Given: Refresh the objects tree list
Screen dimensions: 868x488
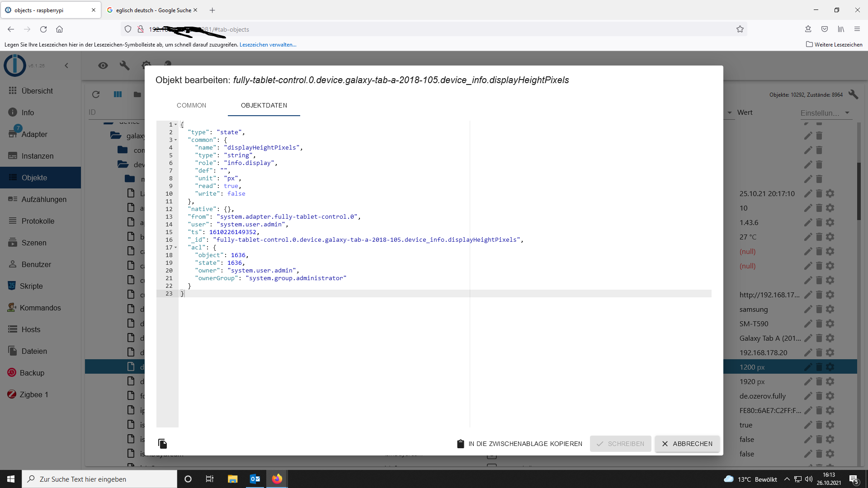Looking at the screenshot, I should [96, 94].
